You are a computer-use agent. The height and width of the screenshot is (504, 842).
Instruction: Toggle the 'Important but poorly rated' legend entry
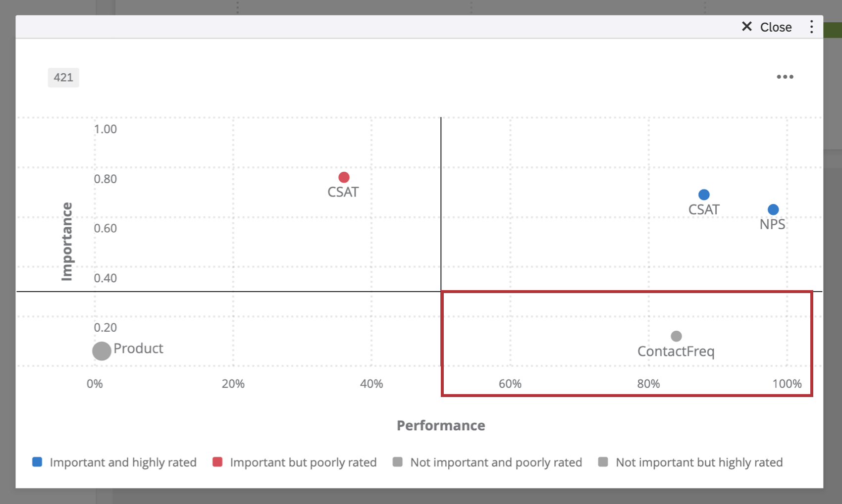302,462
